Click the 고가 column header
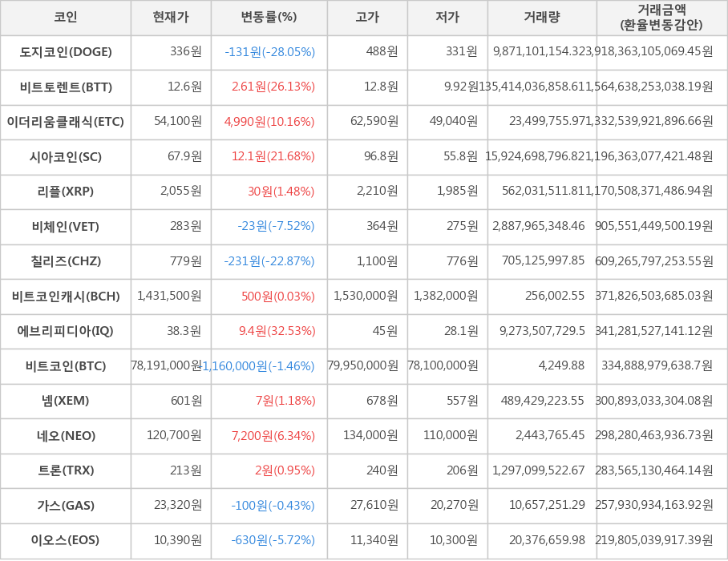Viewport: 728px width, 561px height. pyautogui.click(x=367, y=18)
